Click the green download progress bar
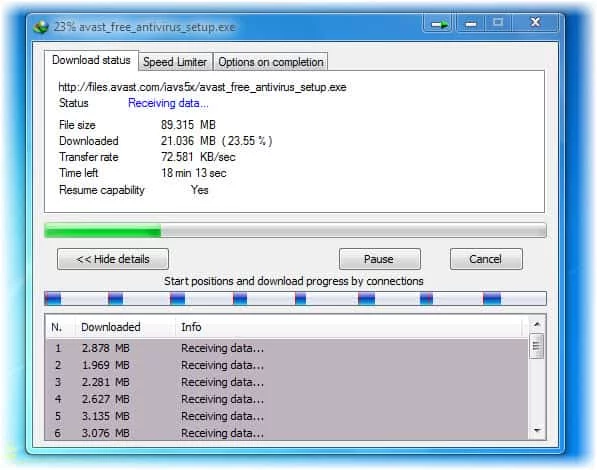The image size is (597, 470). coord(295,231)
